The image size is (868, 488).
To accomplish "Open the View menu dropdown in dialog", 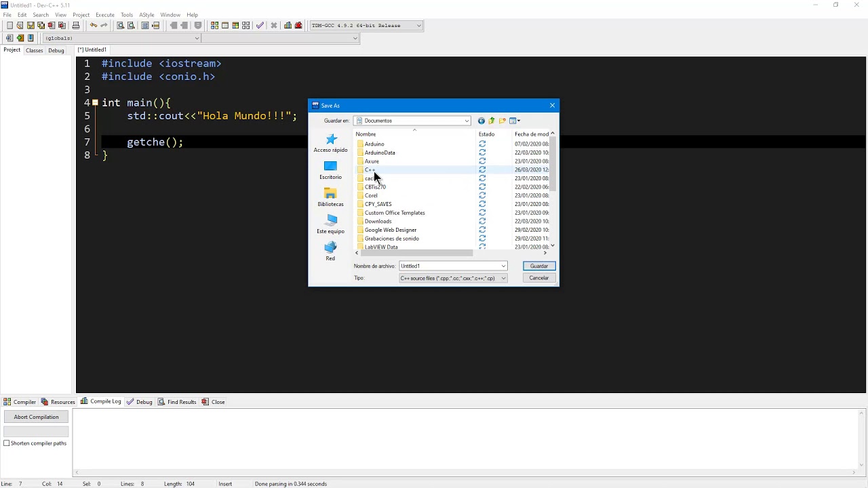I will click(x=515, y=121).
